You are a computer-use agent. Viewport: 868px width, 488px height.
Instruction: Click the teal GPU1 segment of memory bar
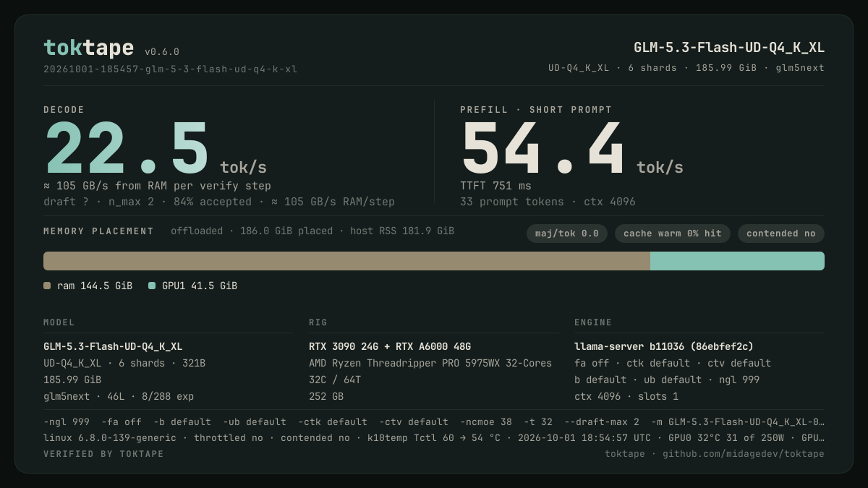coord(737,261)
